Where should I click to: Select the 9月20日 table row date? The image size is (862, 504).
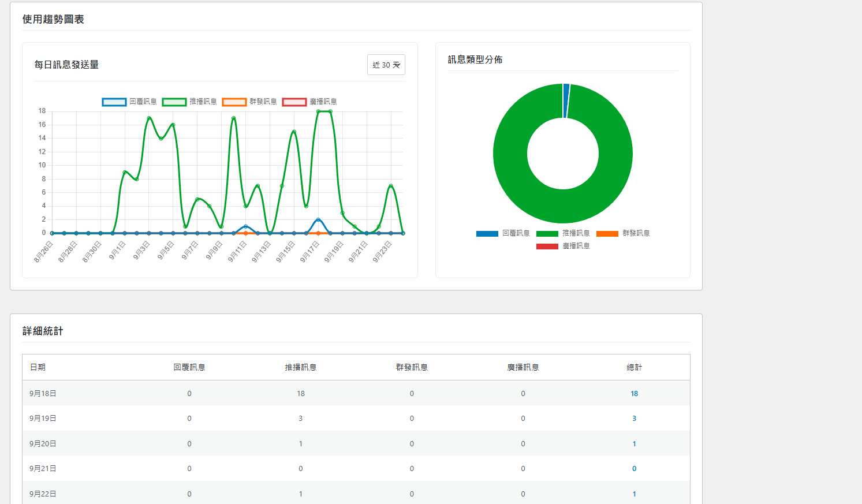click(43, 443)
